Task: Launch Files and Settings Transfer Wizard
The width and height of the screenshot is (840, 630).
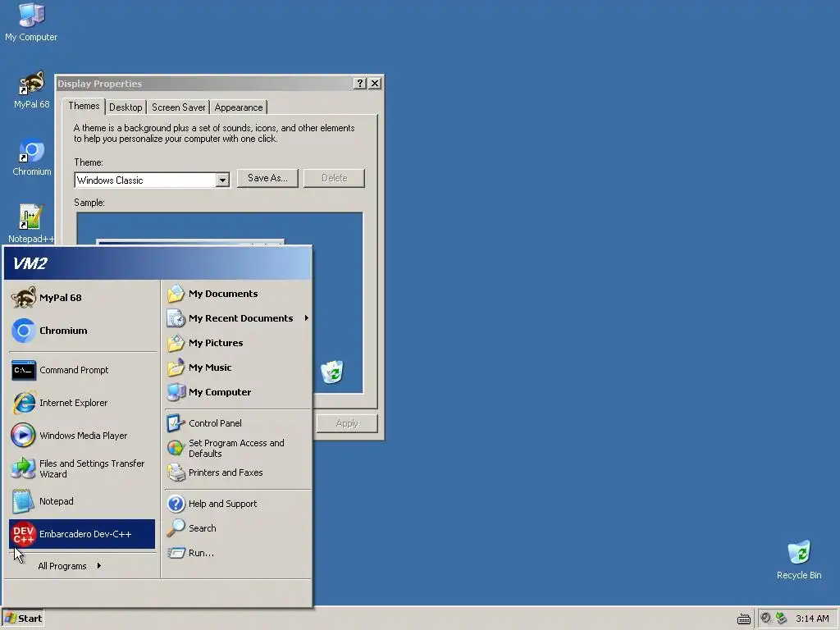Action: click(x=82, y=468)
